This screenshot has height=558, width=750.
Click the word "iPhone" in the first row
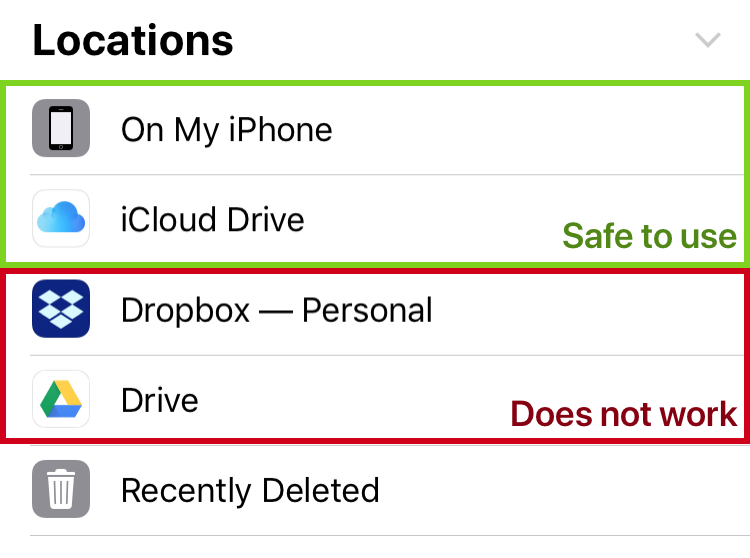(x=280, y=130)
